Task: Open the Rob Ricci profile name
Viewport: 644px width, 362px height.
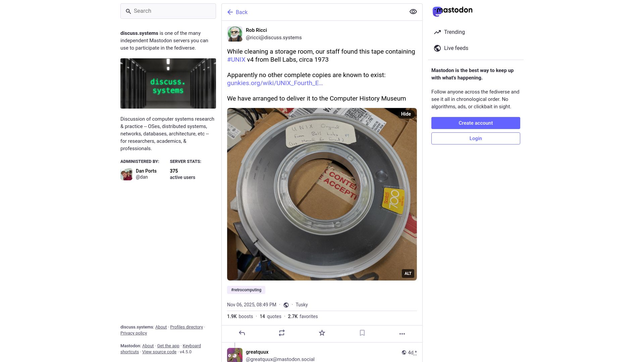Action: coord(256,30)
